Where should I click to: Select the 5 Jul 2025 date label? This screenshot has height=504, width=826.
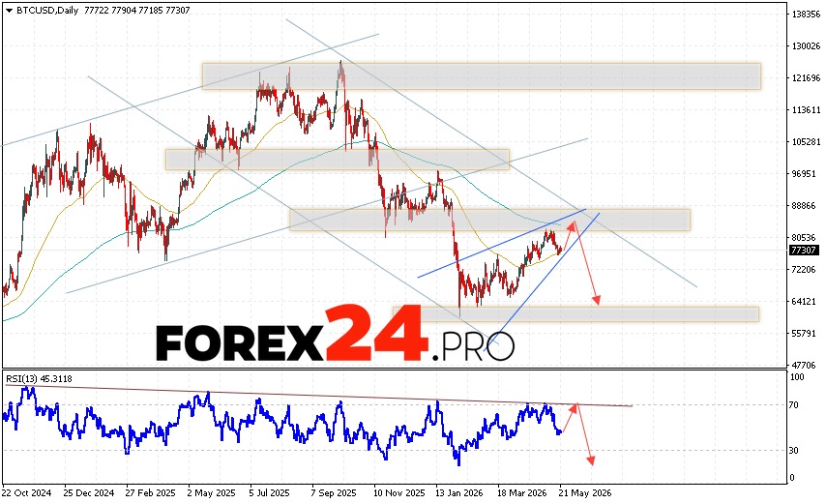(x=270, y=493)
